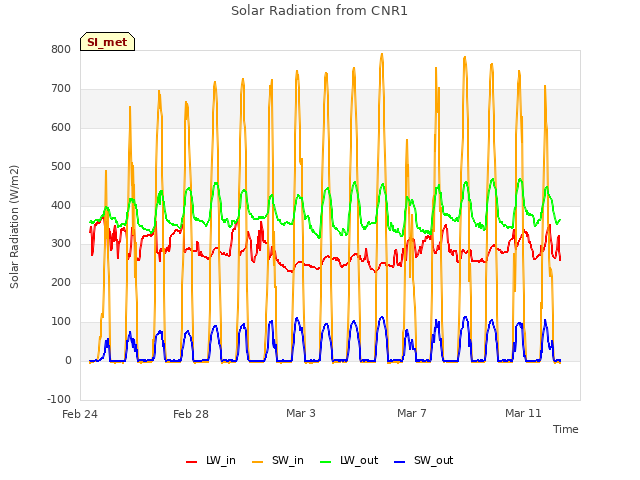Click the 800 y-axis tick label
640x480 pixels.
[61, 49]
